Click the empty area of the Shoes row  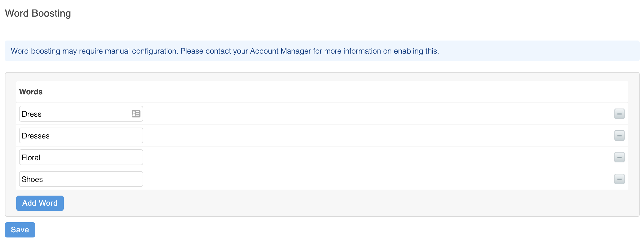tap(378, 179)
